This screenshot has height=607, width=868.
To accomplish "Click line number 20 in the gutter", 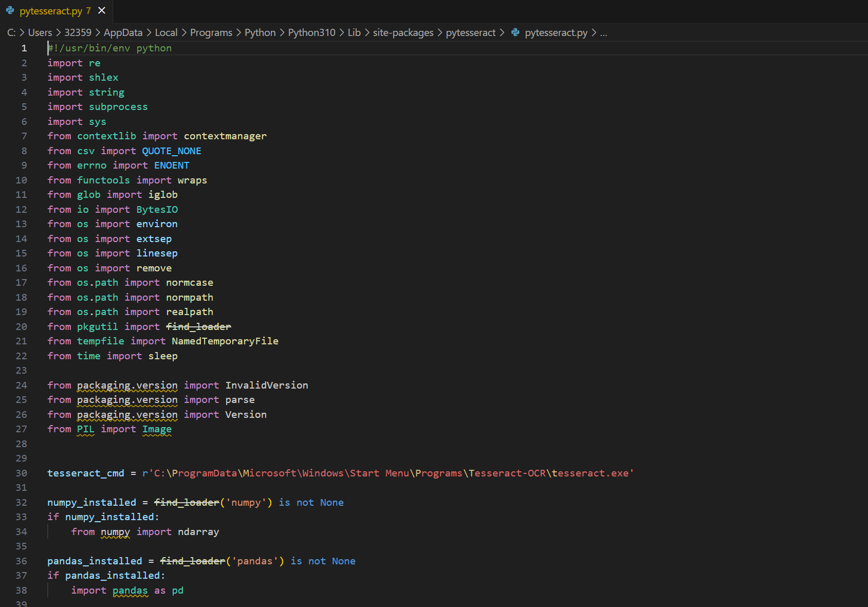I will click(21, 326).
